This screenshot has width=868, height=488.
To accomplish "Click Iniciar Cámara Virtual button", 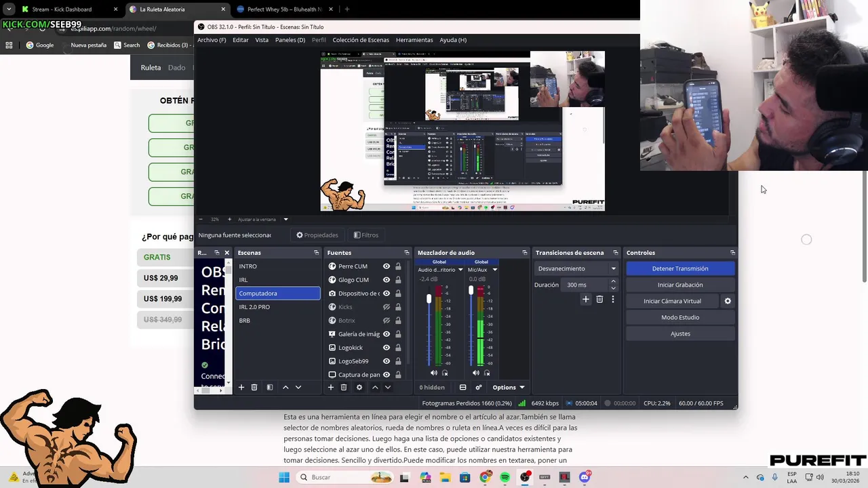I will [672, 301].
